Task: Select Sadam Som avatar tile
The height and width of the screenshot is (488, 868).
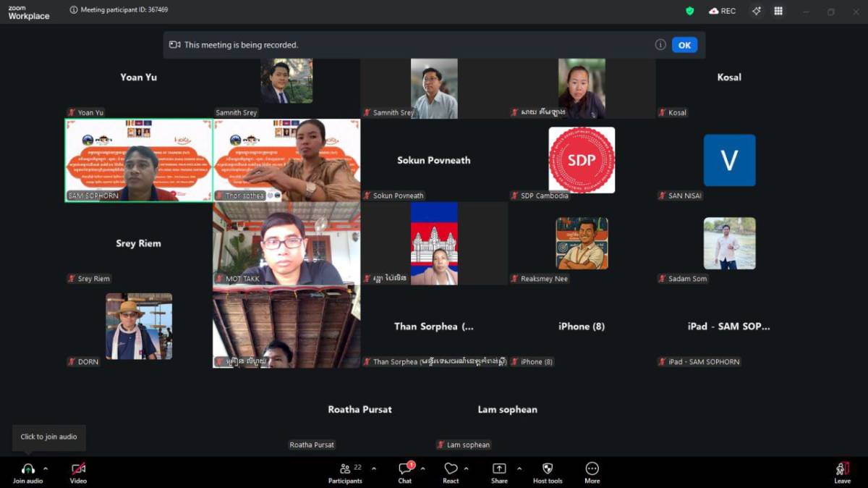Action: pos(729,243)
